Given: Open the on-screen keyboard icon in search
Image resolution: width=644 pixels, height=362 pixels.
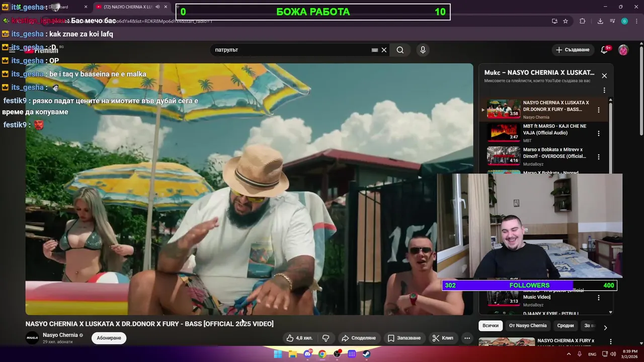Looking at the screenshot, I should coord(375,50).
